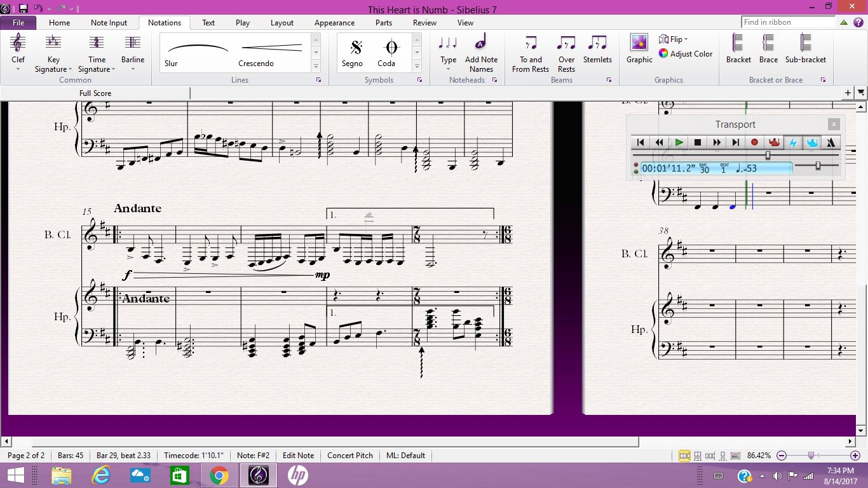Open the Barline dropdown
Image resolution: width=868 pixels, height=488 pixels.
point(133,53)
